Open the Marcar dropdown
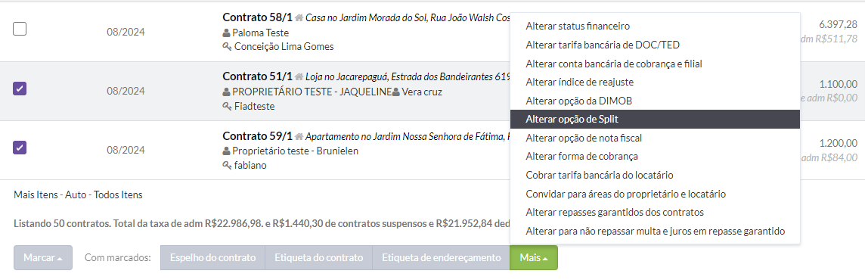Viewport: 868px width, 280px height. pos(42,258)
